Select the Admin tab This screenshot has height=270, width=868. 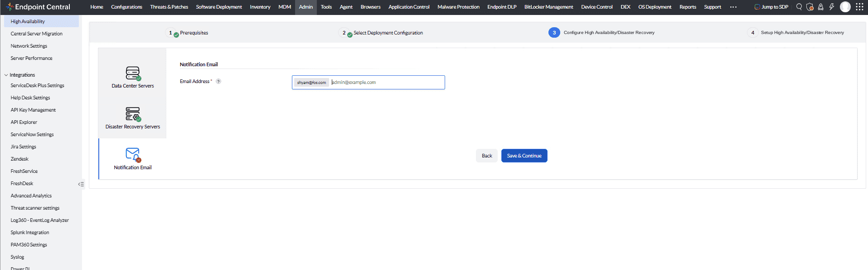[x=306, y=7]
